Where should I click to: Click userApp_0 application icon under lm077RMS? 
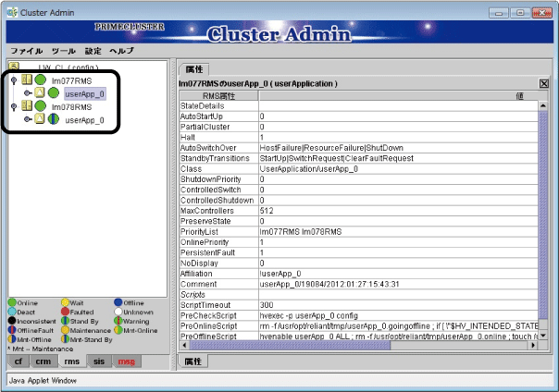coord(40,94)
